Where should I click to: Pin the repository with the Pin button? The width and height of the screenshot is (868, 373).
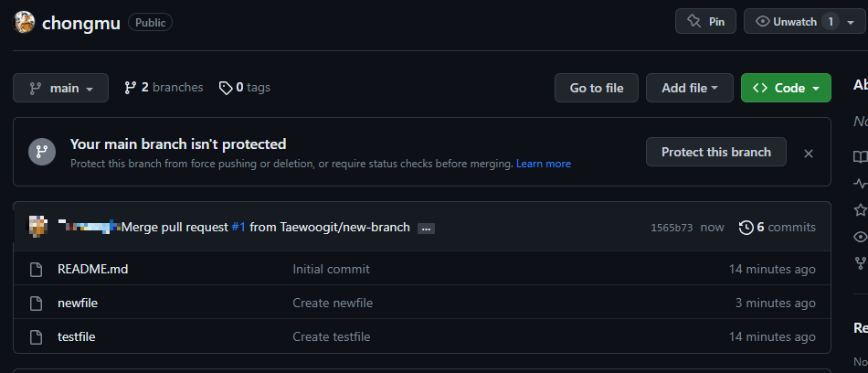[705, 22]
